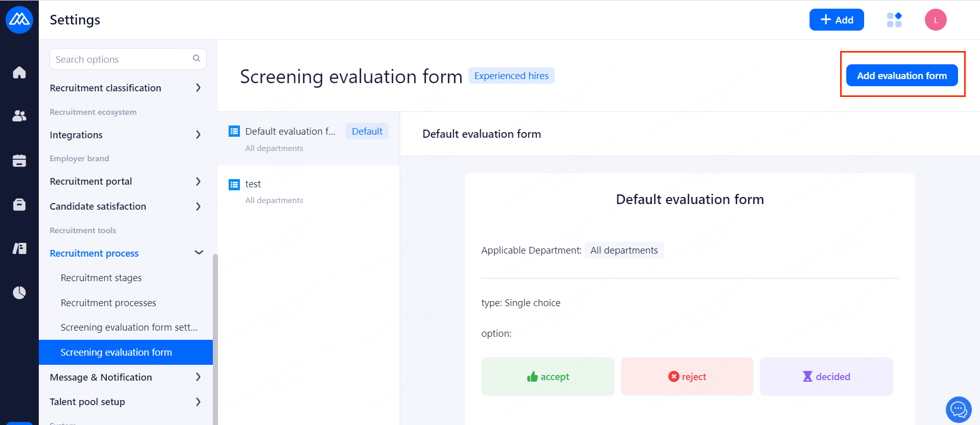This screenshot has width=980, height=425.
Task: Click the pink user avatar
Action: point(936,20)
